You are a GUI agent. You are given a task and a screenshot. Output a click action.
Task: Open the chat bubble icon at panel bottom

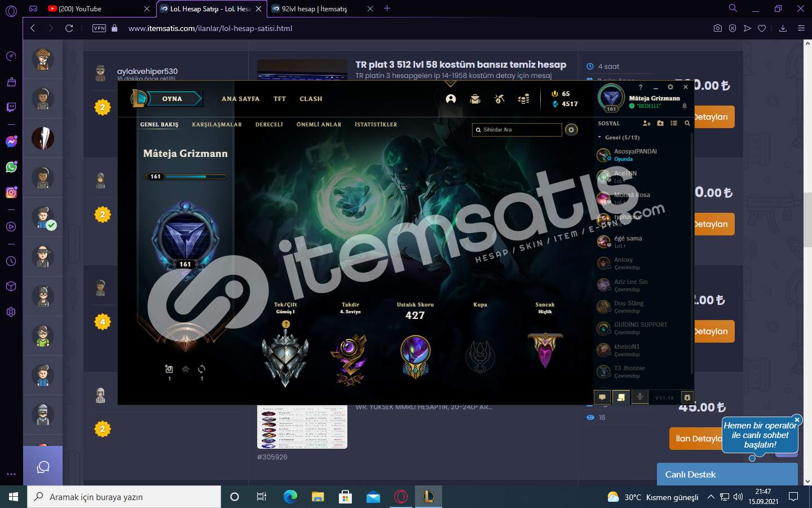coord(602,397)
